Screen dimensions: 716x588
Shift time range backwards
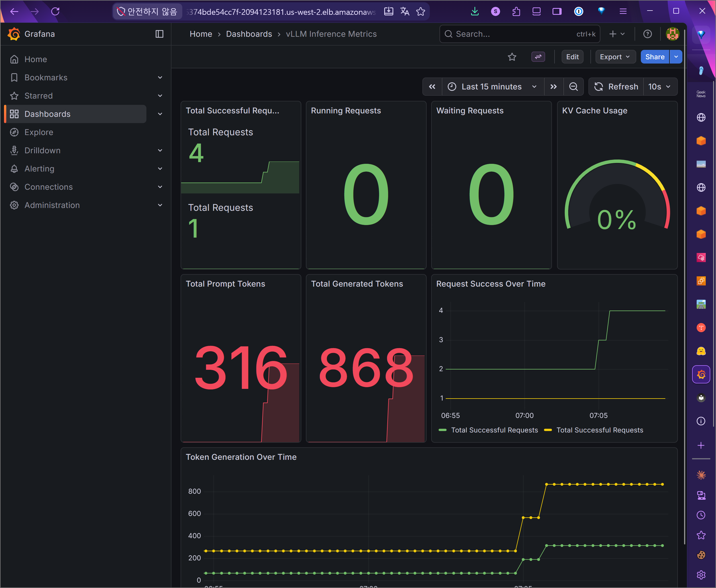(x=432, y=87)
